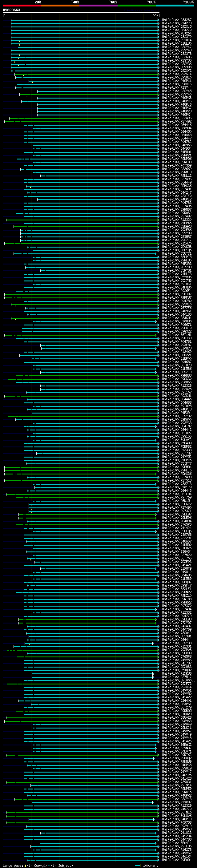Click the white query sequence ruler bar
The width and height of the screenshot is (197, 868).
[81, 12]
